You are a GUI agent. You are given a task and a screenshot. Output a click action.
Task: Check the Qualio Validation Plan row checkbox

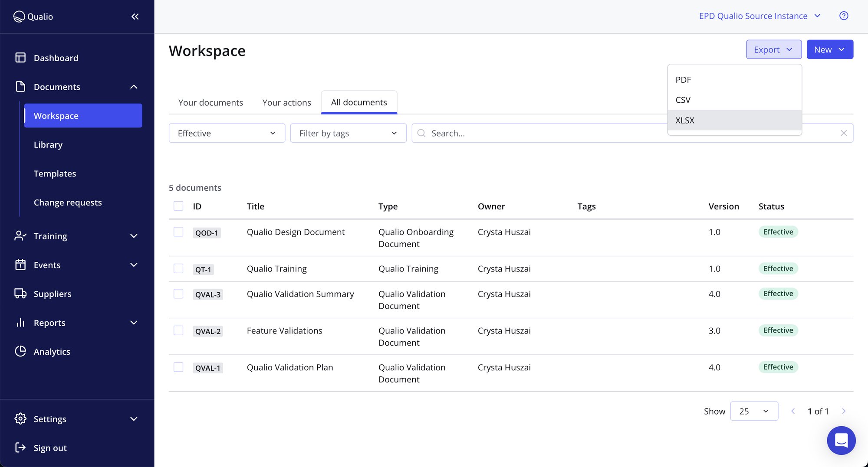pos(178,367)
